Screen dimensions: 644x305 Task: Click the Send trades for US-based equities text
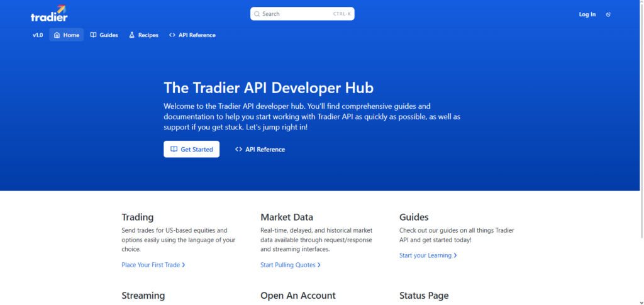(x=179, y=240)
